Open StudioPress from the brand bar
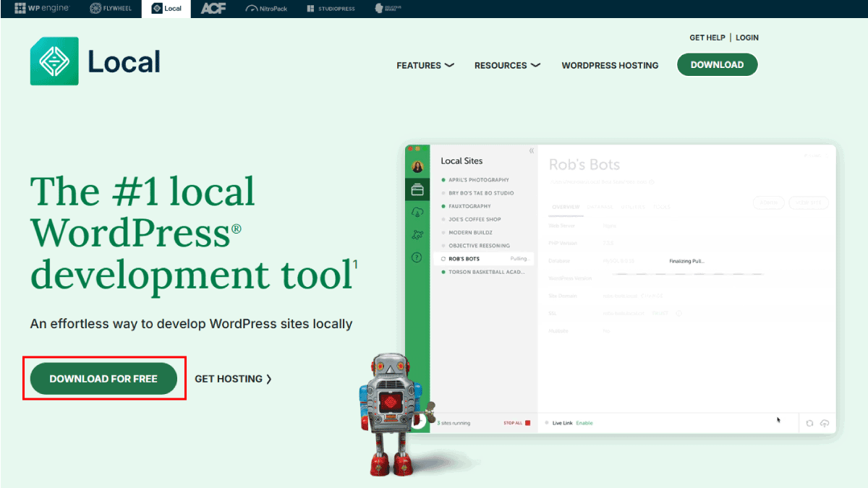 coord(331,9)
